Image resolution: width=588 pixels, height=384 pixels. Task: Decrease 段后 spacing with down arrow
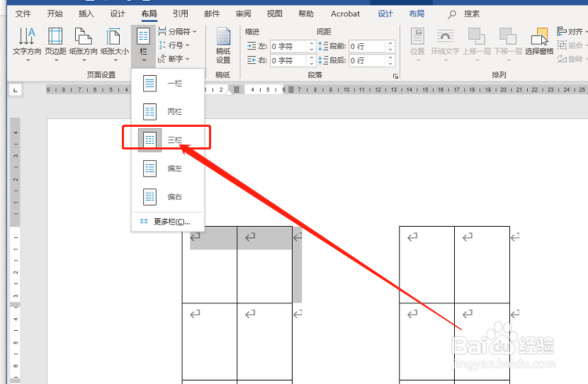click(x=390, y=63)
